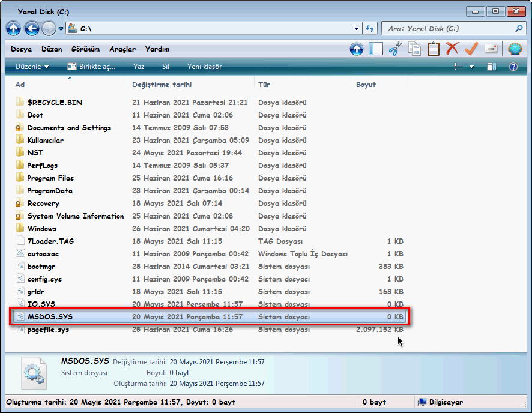Screen dimensions: 532x413
Task: Click the Sil button
Action: point(166,67)
